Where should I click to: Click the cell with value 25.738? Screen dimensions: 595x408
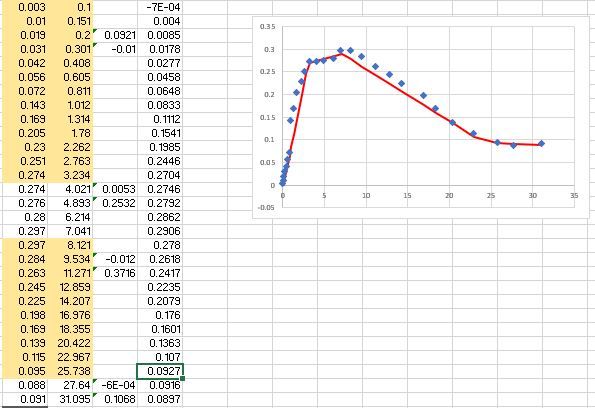[x=70, y=371]
